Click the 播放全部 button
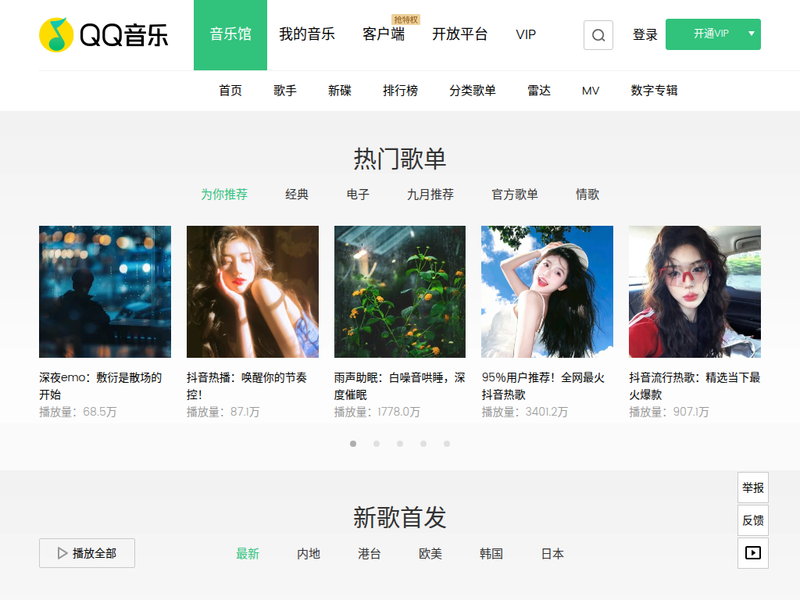Screen dimensions: 800x600 pos(87,553)
